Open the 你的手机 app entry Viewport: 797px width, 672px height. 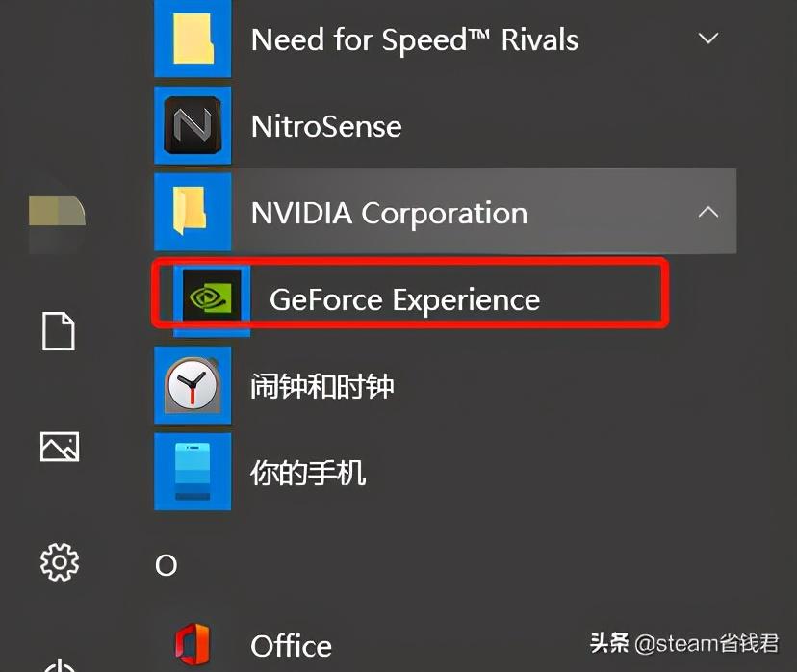(x=308, y=473)
